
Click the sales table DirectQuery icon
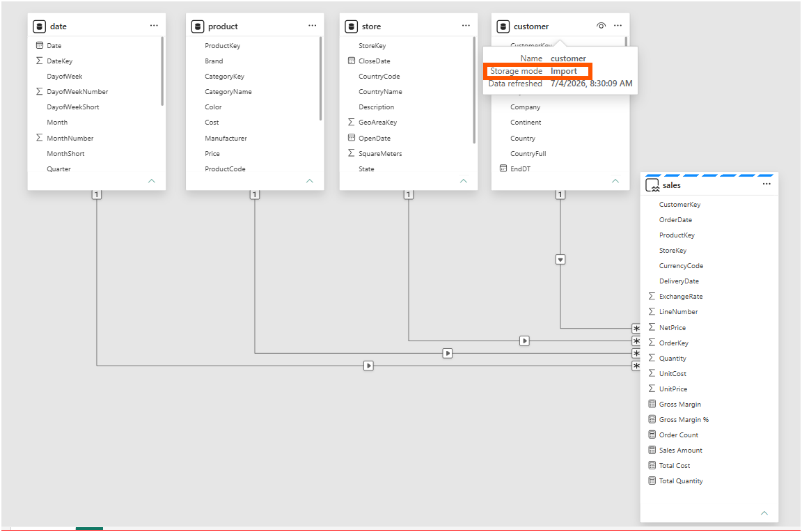pos(652,185)
